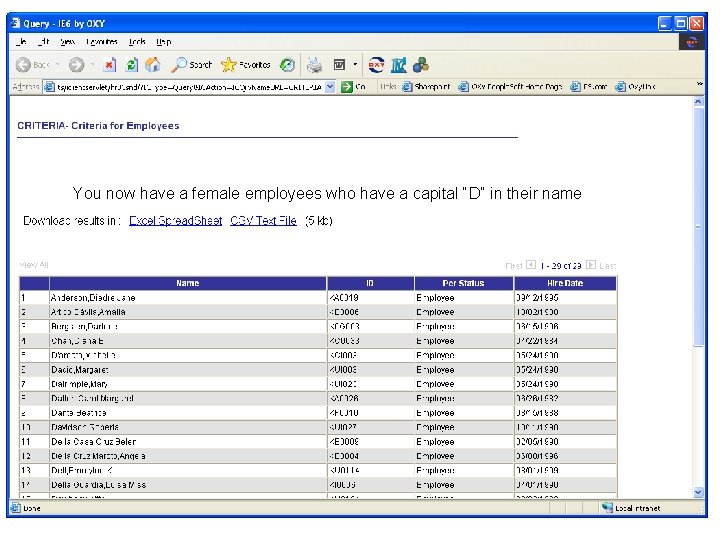
Task: Click the Per Status column header
Action: click(464, 283)
